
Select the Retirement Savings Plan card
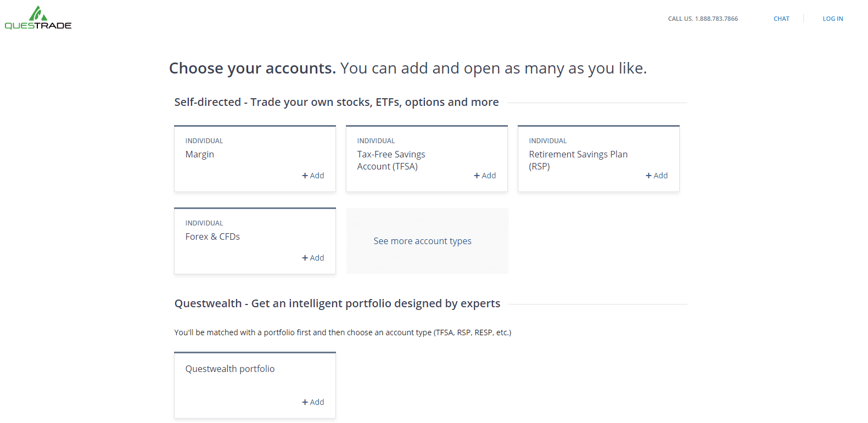click(598, 158)
